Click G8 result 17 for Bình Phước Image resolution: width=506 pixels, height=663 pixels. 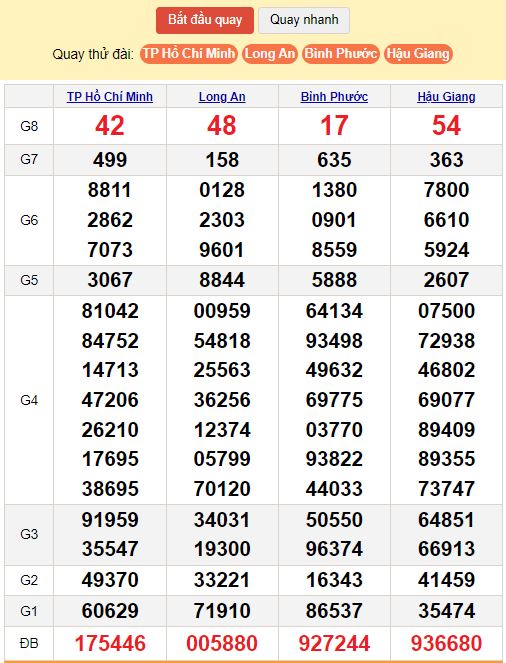(x=334, y=126)
